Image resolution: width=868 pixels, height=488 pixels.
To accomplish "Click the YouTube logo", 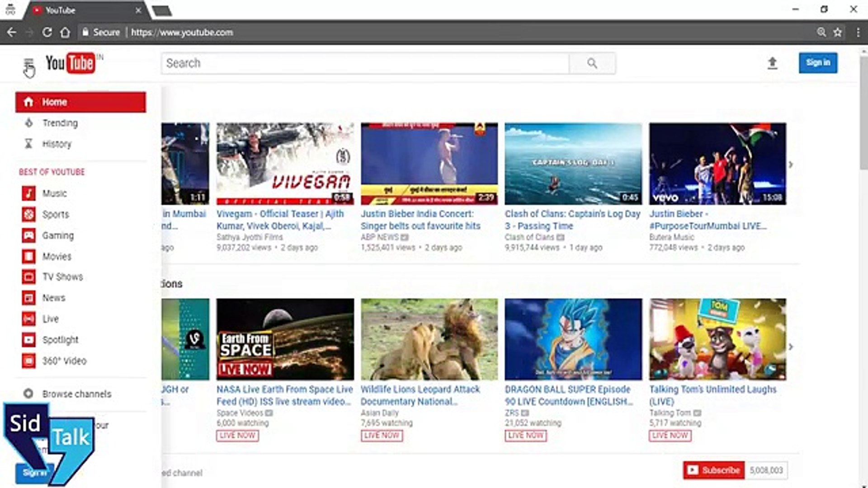I will [x=71, y=63].
